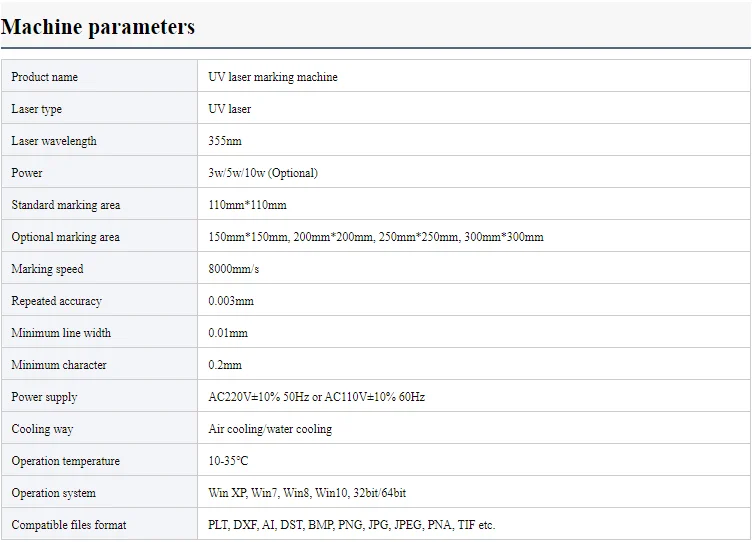Click the Machine parameters heading
The width and height of the screenshot is (752, 542).
98,27
